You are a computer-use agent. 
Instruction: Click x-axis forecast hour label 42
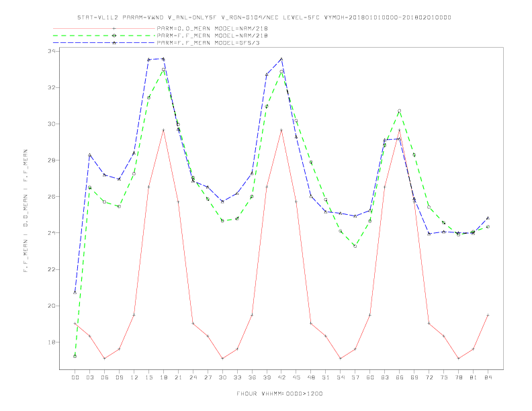[281, 377]
